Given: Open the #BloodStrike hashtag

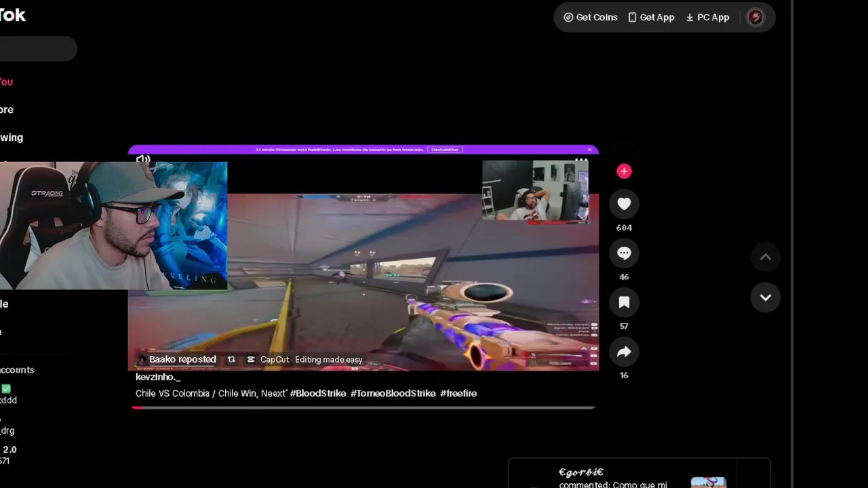Looking at the screenshot, I should click(x=318, y=393).
